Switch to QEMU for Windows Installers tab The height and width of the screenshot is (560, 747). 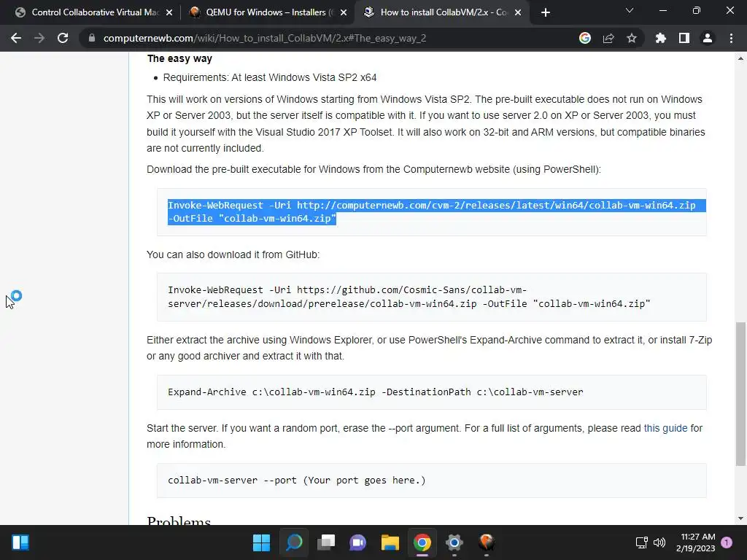[x=267, y=12]
